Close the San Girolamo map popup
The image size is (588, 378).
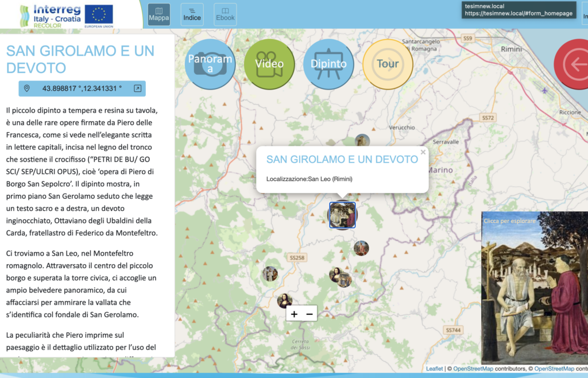tap(423, 152)
